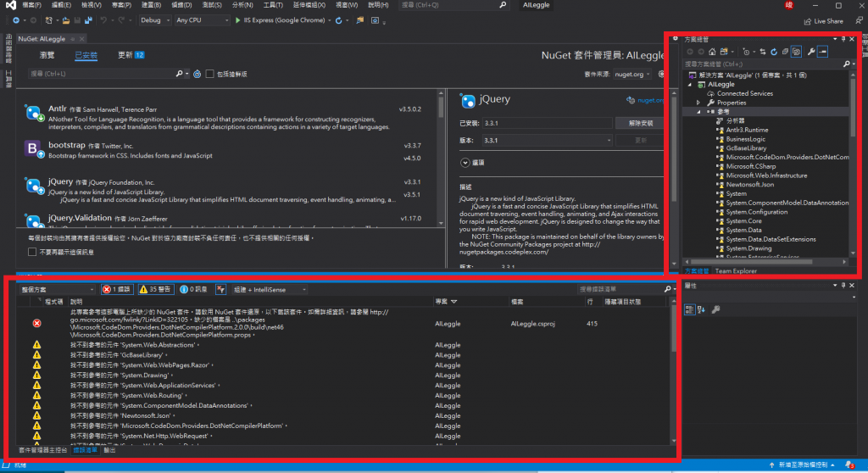Switch to the Updates tab with 12 badge
Screen dimensions: 868x473
[131, 55]
